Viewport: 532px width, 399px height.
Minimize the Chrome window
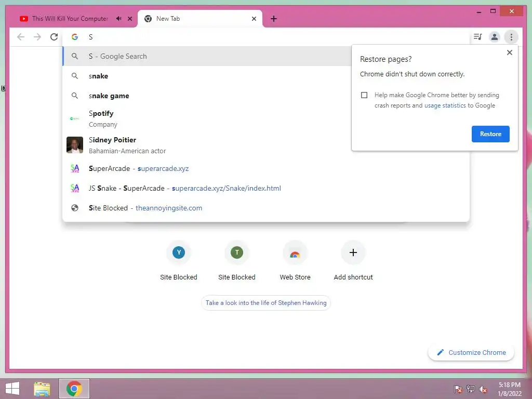478,11
